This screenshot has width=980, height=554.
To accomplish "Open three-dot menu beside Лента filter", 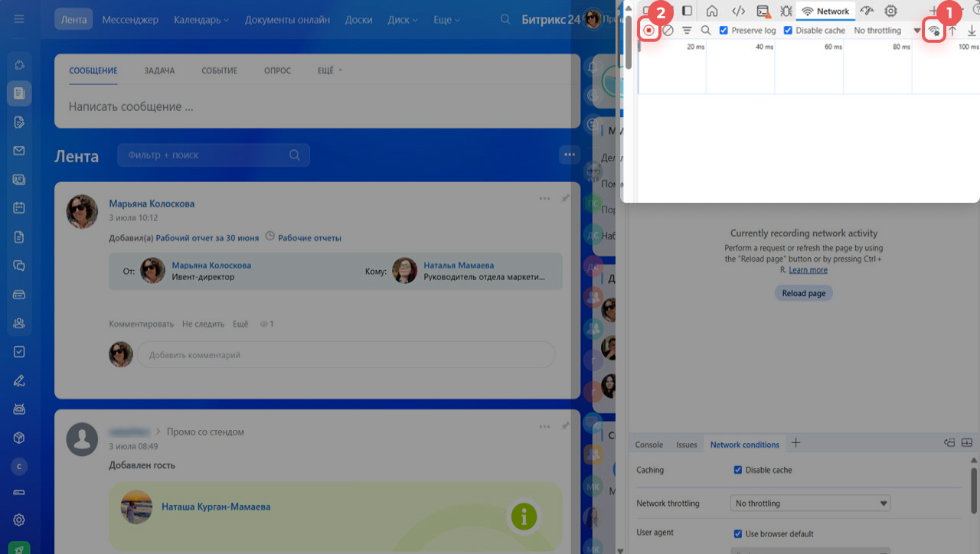I will (569, 155).
